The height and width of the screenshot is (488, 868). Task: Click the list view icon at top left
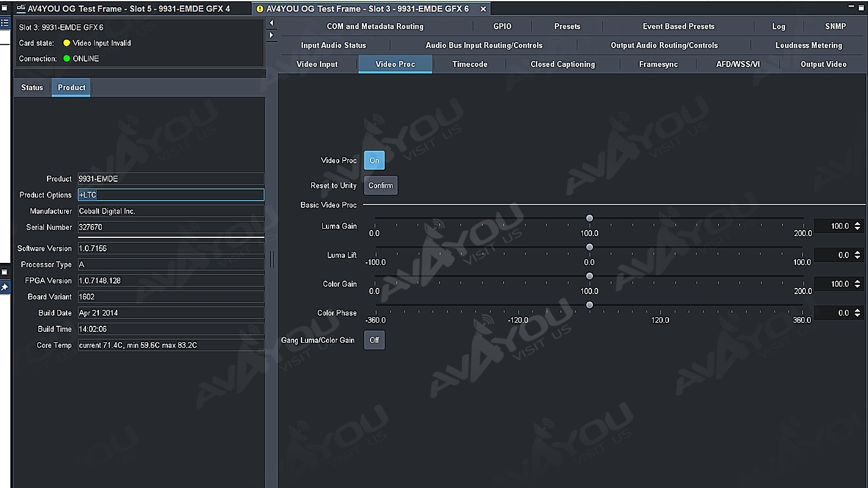(5, 23)
